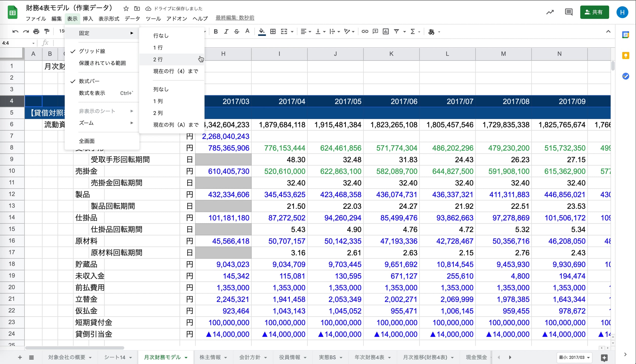Click the star document icon
Viewport: 636px width, 364px height.
(126, 9)
